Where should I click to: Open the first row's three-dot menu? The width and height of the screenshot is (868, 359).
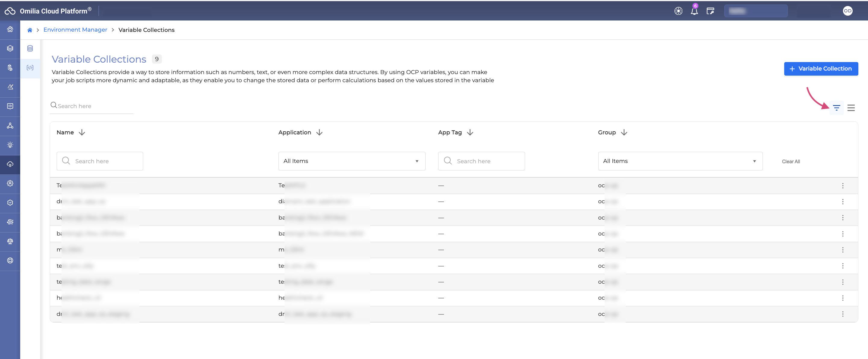843,186
